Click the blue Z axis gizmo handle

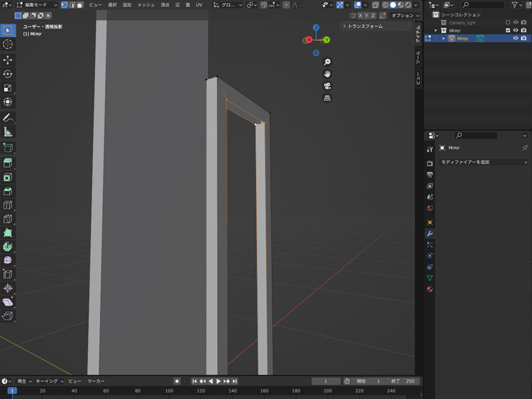tap(316, 28)
